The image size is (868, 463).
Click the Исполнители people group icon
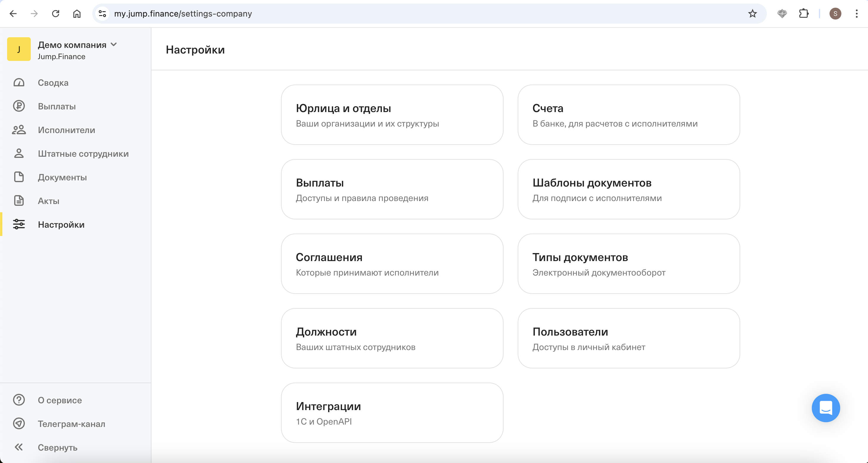(x=19, y=130)
